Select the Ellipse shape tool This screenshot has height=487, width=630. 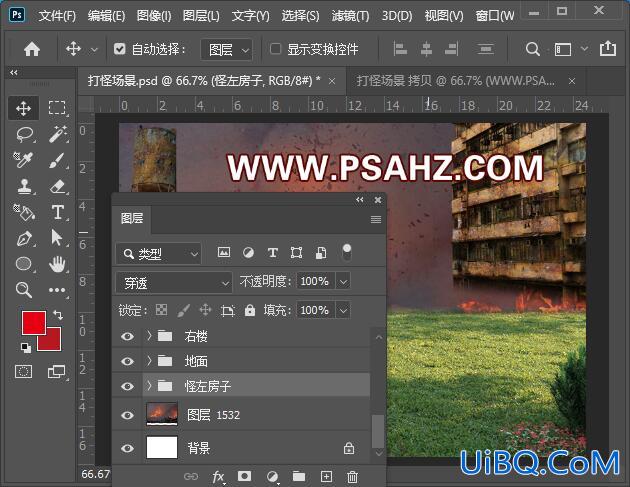[x=24, y=264]
